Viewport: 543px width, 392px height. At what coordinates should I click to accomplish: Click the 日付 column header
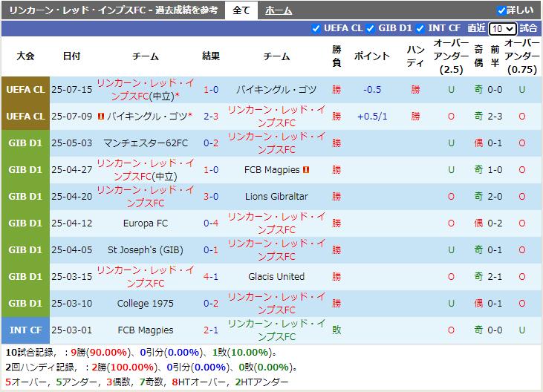pyautogui.click(x=72, y=56)
